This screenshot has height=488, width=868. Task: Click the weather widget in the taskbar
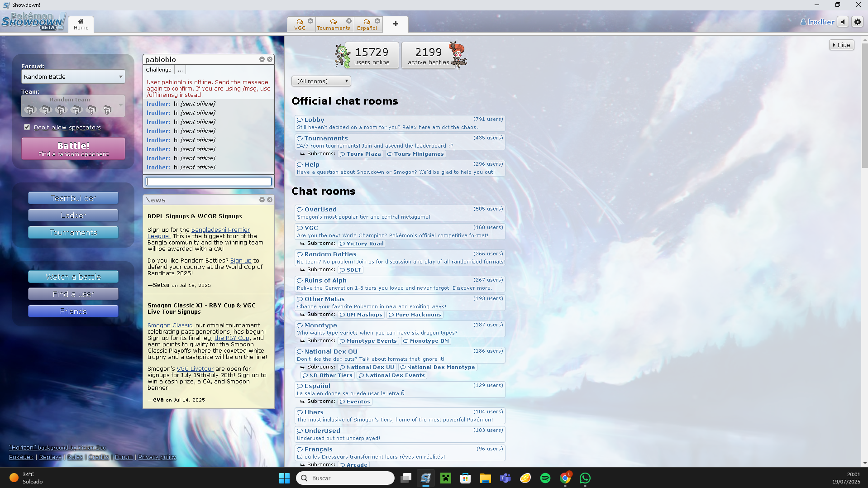(26, 478)
